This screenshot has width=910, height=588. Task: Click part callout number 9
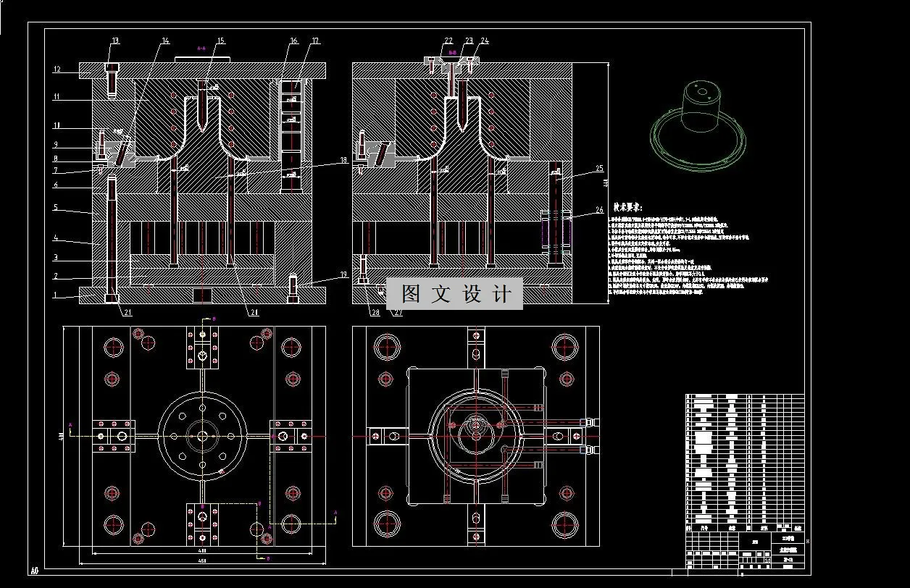[x=54, y=144]
